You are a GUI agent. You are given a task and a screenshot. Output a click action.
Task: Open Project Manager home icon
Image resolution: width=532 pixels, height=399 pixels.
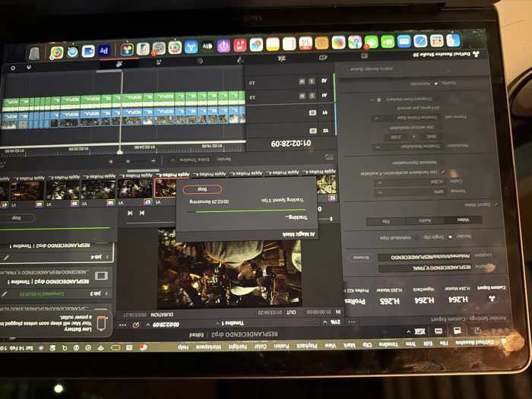click(29, 68)
